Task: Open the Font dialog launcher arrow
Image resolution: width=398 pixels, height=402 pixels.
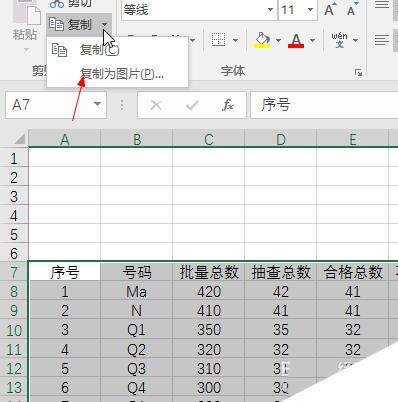Action: coord(359,72)
